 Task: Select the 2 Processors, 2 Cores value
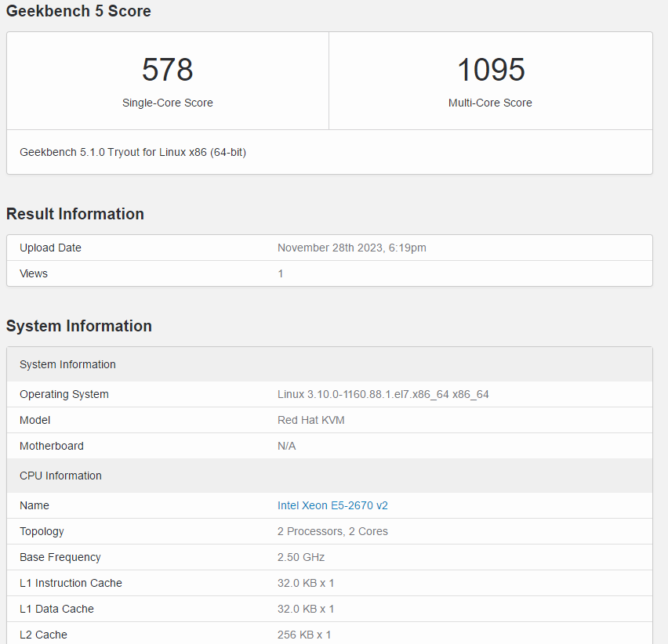point(332,531)
